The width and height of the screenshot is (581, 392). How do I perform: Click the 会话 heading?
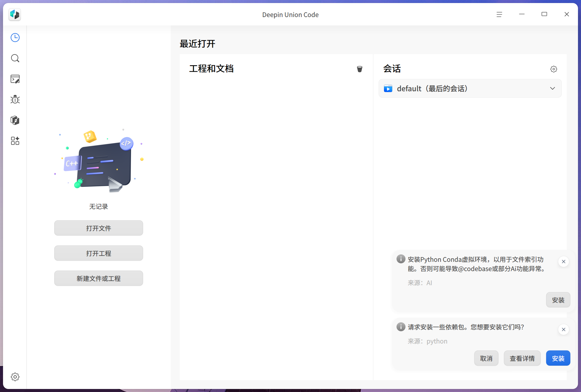(x=392, y=69)
